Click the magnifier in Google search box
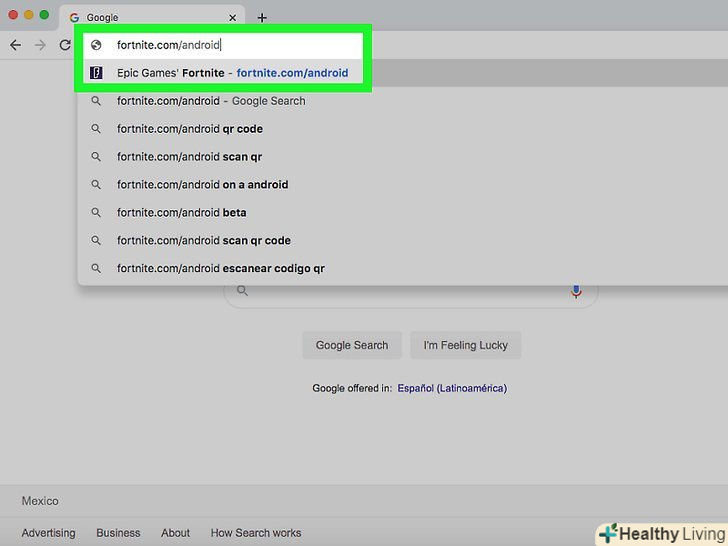This screenshot has height=546, width=728. 242,291
